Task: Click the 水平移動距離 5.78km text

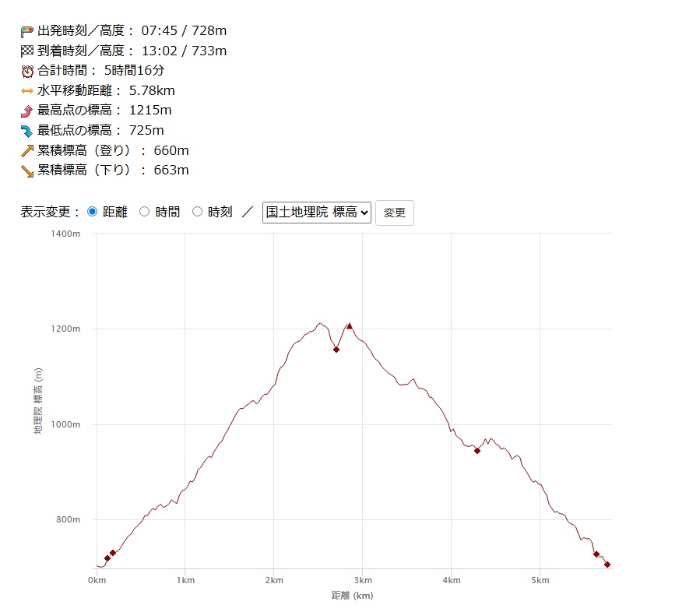Action: [x=111, y=90]
